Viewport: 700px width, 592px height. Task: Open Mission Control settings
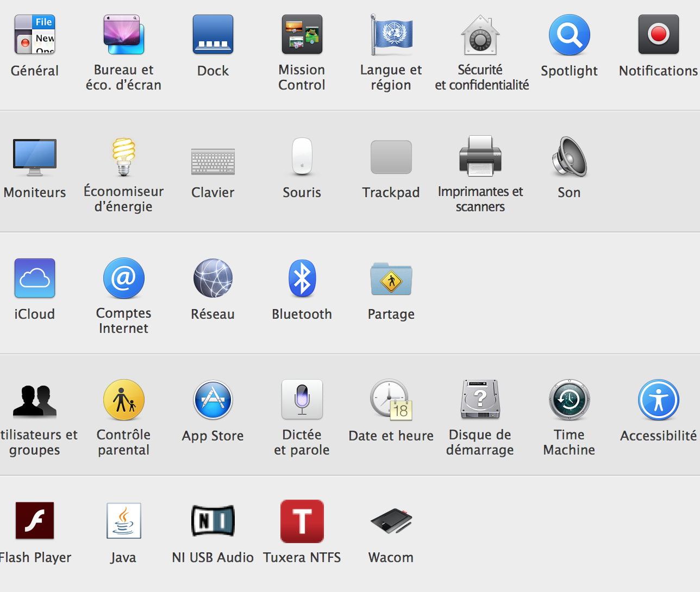302,35
